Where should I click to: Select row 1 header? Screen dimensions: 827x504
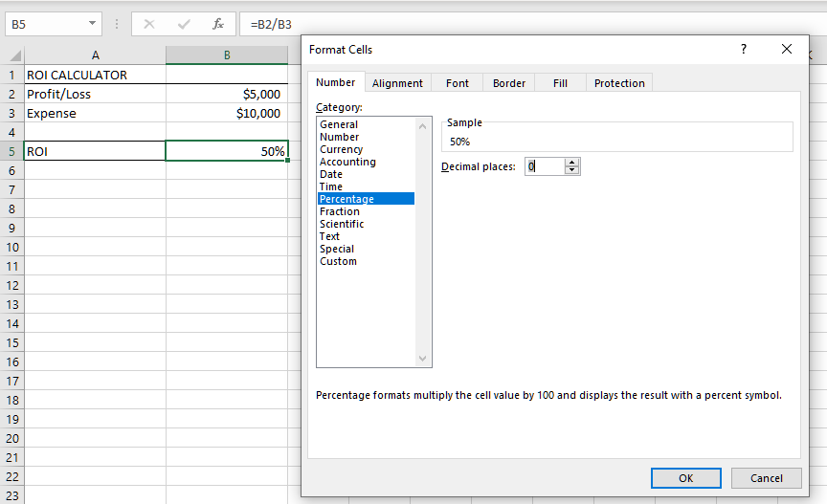pyautogui.click(x=11, y=75)
